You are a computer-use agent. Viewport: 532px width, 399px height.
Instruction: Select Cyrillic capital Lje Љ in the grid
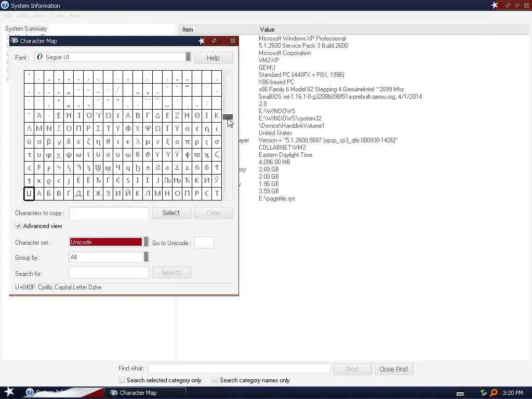pyautogui.click(x=167, y=181)
